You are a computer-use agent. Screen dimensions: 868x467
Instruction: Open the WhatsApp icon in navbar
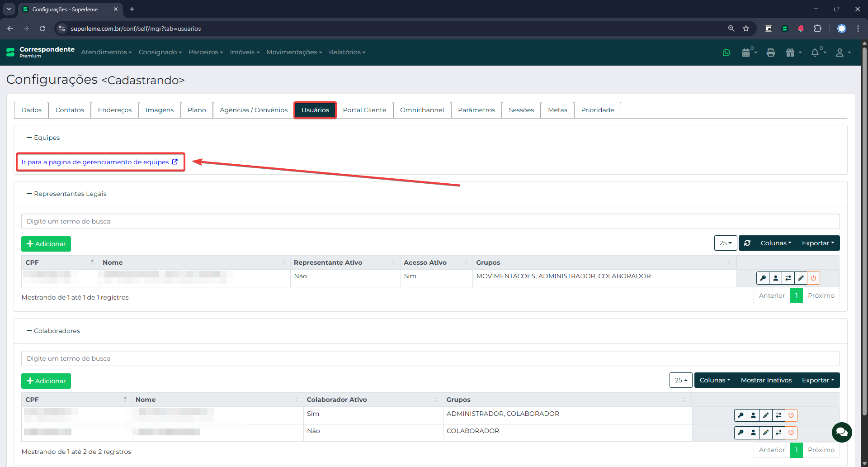point(726,52)
